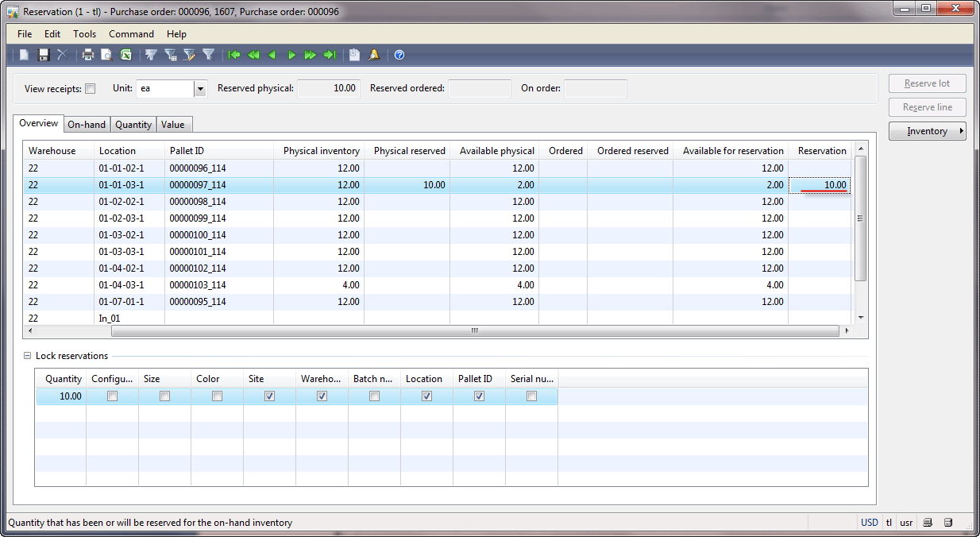This screenshot has height=537, width=980.
Task: Jump to the first record arrow
Action: tap(234, 55)
